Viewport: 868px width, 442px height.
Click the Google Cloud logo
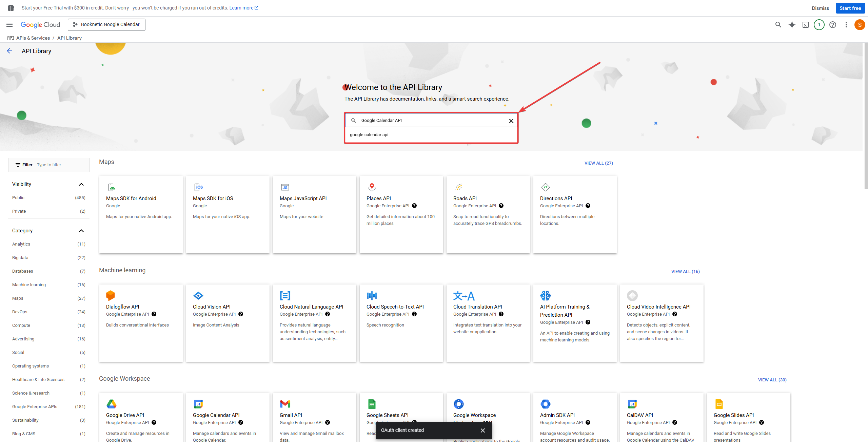[40, 25]
